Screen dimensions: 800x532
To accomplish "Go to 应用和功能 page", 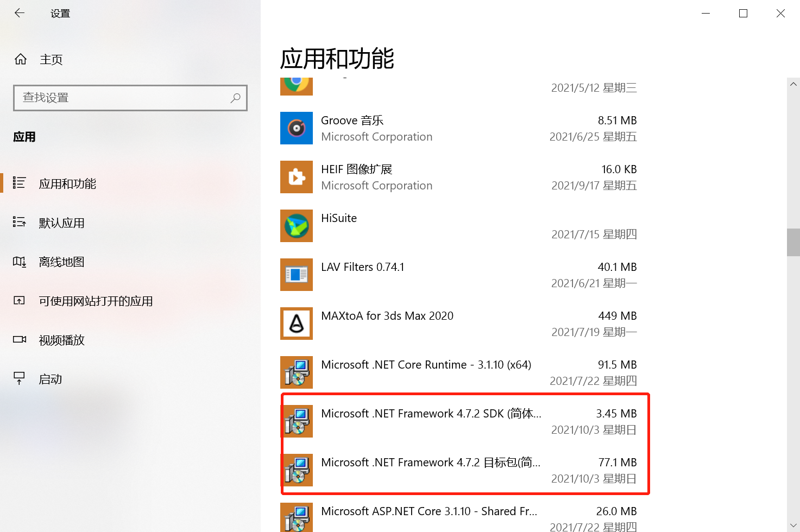I will 67,184.
